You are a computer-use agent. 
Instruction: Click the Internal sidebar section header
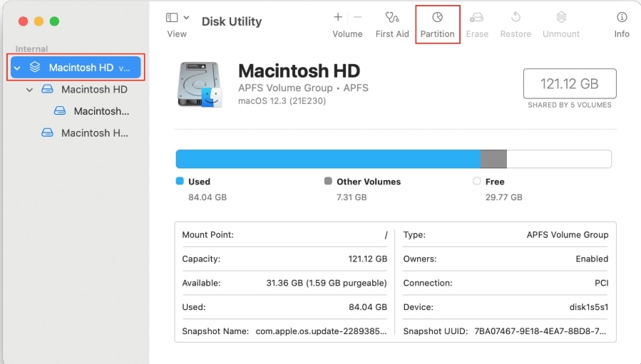pos(31,49)
